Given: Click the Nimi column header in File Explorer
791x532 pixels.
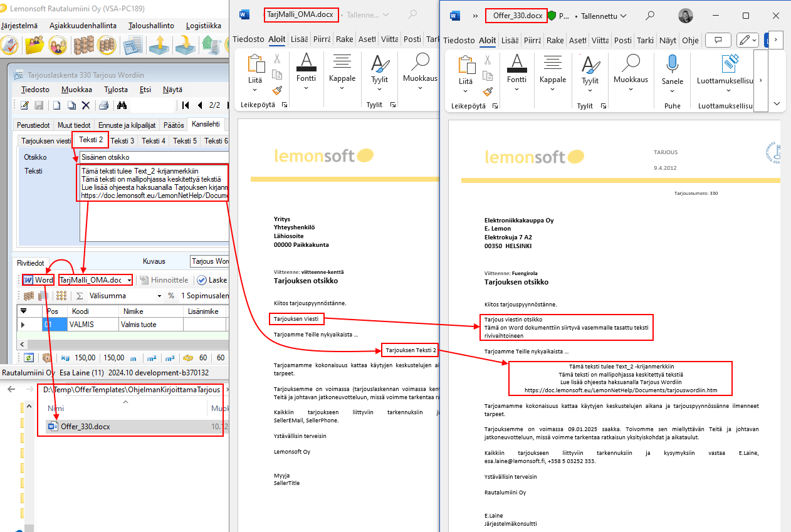Looking at the screenshot, I should click(56, 408).
